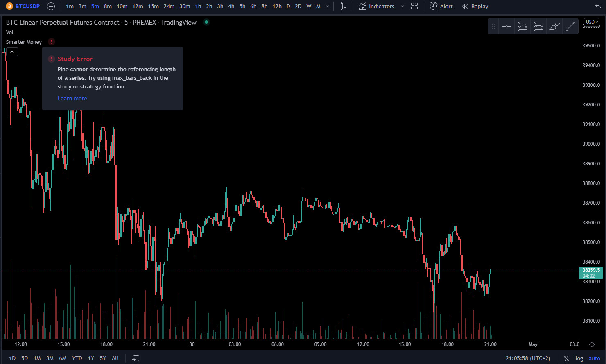Click the go-to-date calendar icon
The height and width of the screenshot is (364, 606).
coord(136,358)
